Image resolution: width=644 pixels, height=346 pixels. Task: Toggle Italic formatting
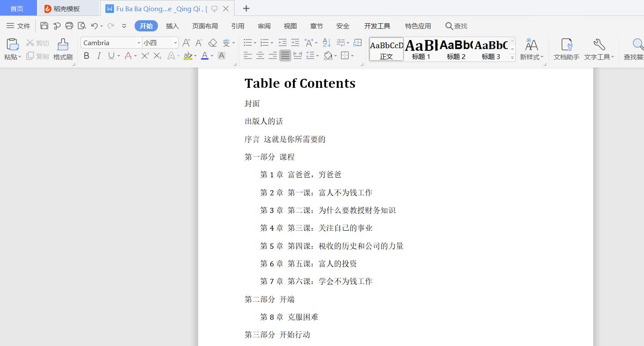[x=99, y=56]
